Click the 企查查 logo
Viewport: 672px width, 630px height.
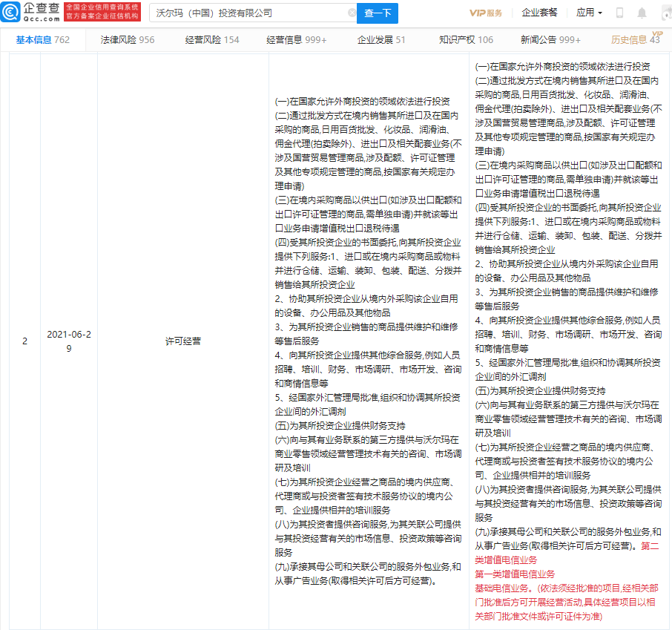tap(30, 13)
